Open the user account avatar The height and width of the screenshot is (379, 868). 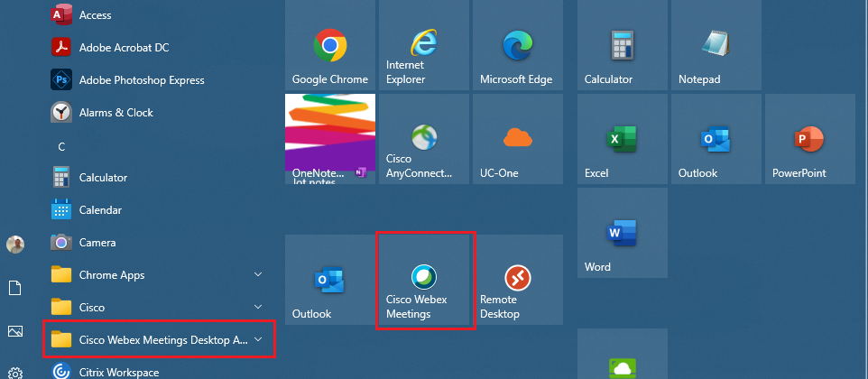[x=14, y=245]
